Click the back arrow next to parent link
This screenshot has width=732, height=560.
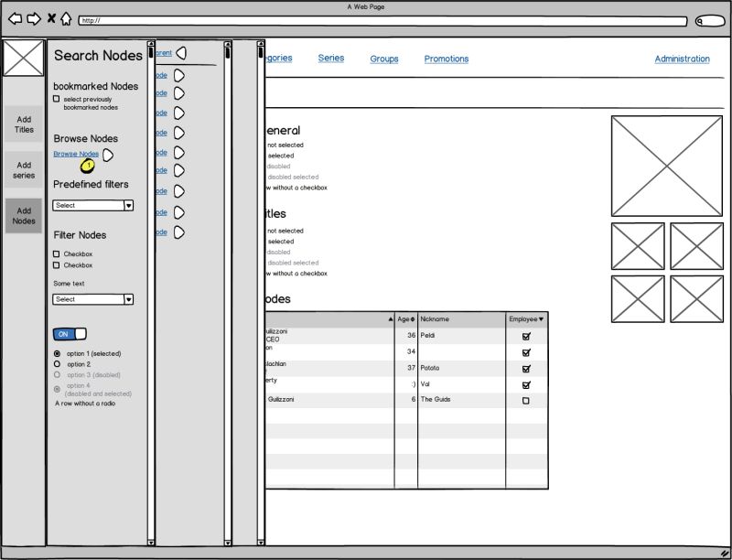(x=181, y=53)
